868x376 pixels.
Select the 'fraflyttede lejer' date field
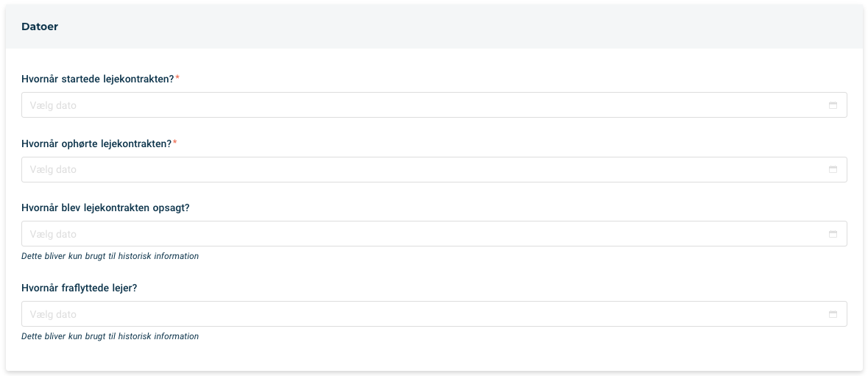pyautogui.click(x=434, y=314)
